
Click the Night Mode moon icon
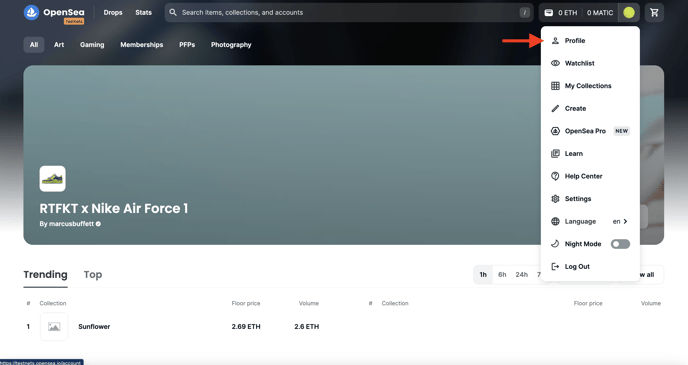(555, 243)
